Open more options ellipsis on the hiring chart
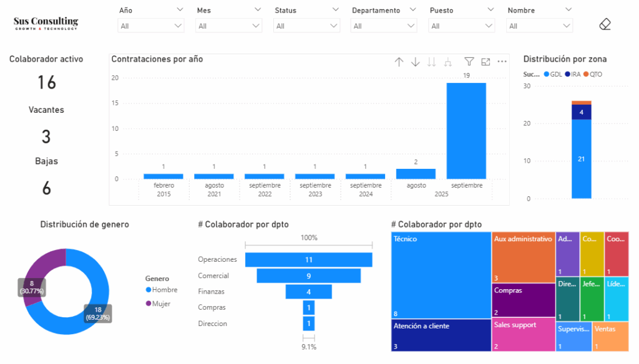This screenshot has height=364, width=639. [x=502, y=62]
